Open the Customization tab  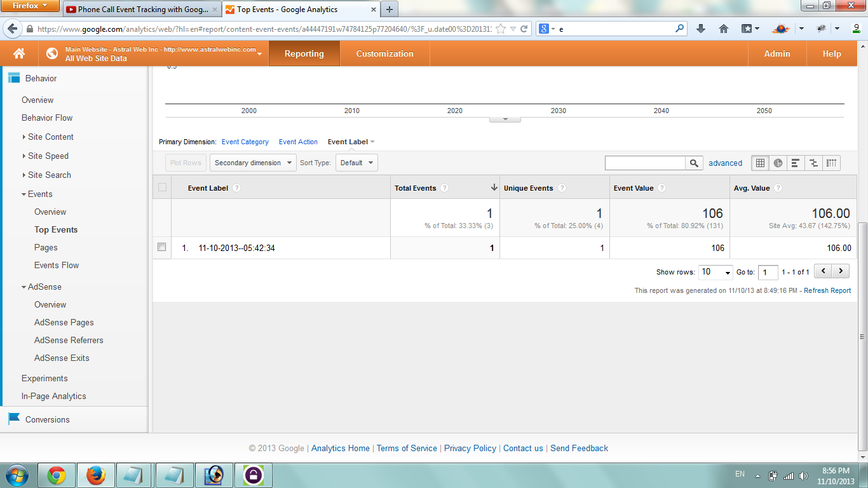384,53
